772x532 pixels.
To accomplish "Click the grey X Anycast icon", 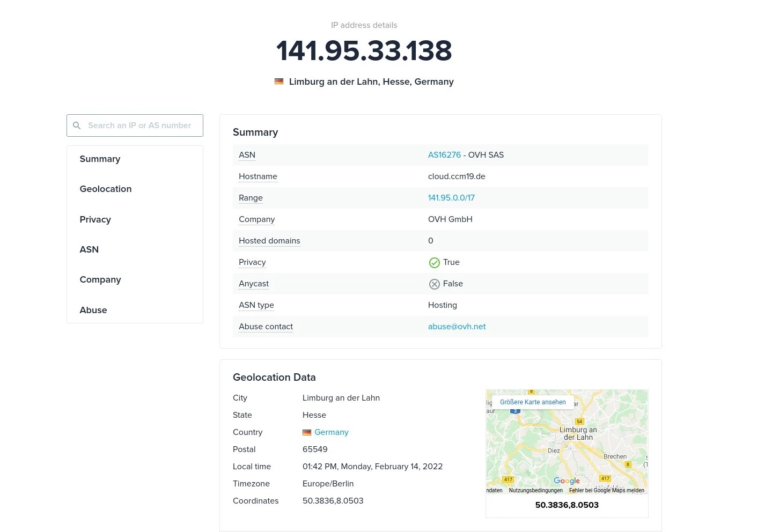I will (434, 284).
